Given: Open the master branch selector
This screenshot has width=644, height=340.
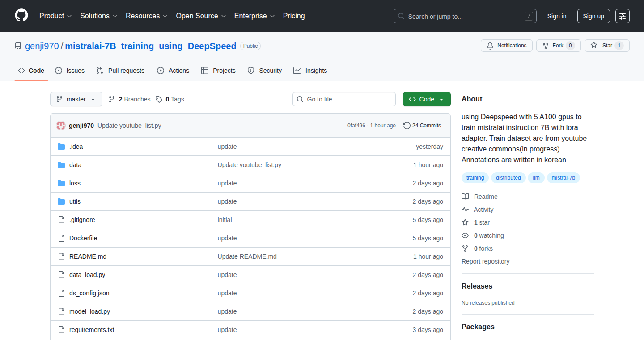Looking at the screenshot, I should coord(76,99).
